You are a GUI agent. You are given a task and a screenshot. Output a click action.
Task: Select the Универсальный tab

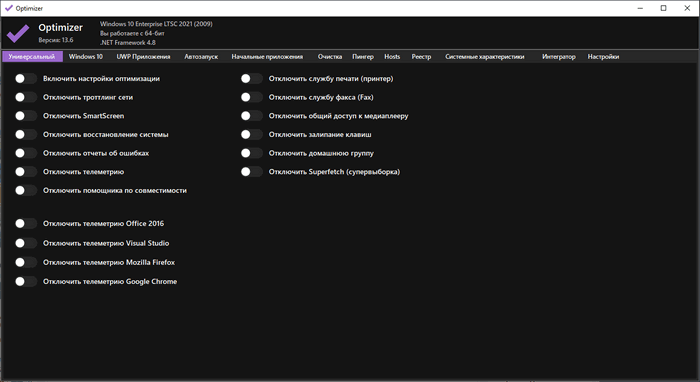[x=32, y=57]
